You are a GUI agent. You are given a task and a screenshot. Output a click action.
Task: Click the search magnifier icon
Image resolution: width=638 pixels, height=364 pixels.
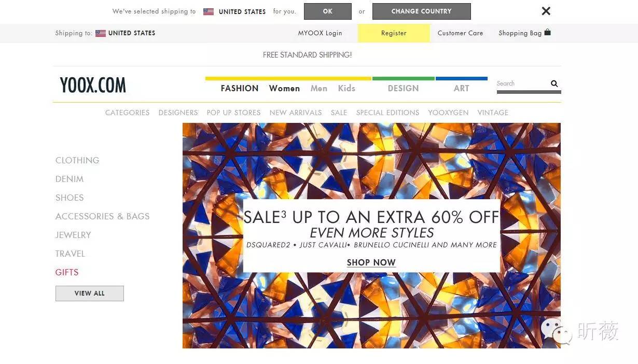[554, 83]
